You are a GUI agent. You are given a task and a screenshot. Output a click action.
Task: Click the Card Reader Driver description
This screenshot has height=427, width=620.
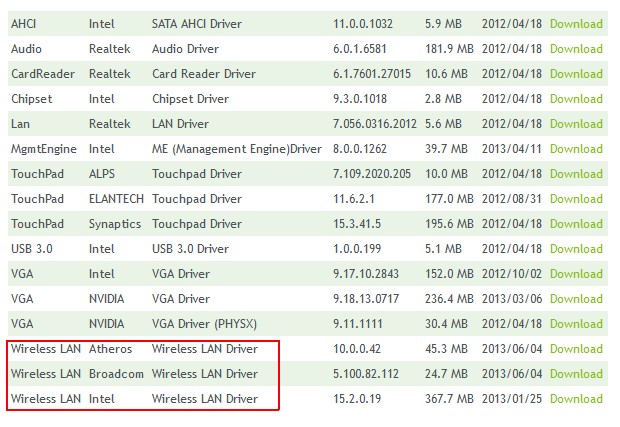[x=204, y=74]
